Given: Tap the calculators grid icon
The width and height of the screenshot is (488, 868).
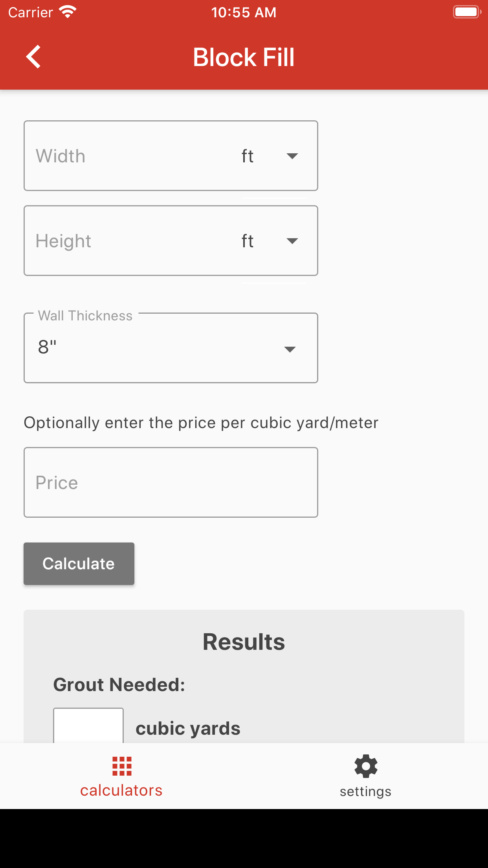Looking at the screenshot, I should [122, 766].
